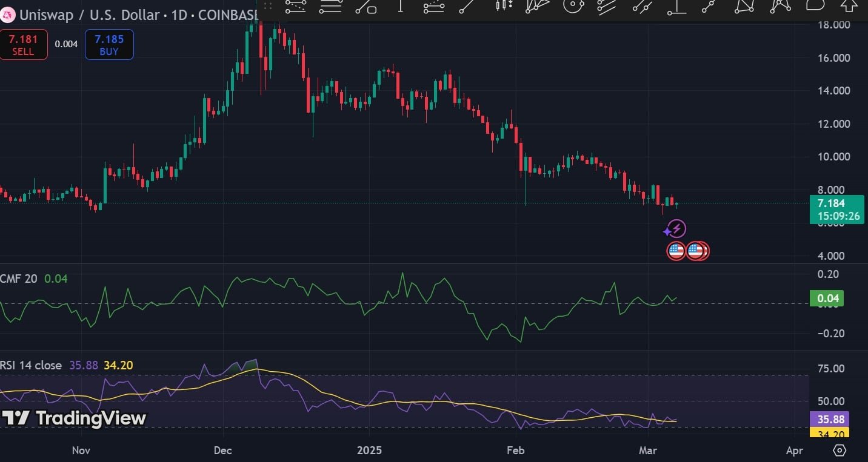868x462 pixels.
Task: Select the circular spiral drawing tool icon
Action: pyautogui.click(x=573, y=6)
